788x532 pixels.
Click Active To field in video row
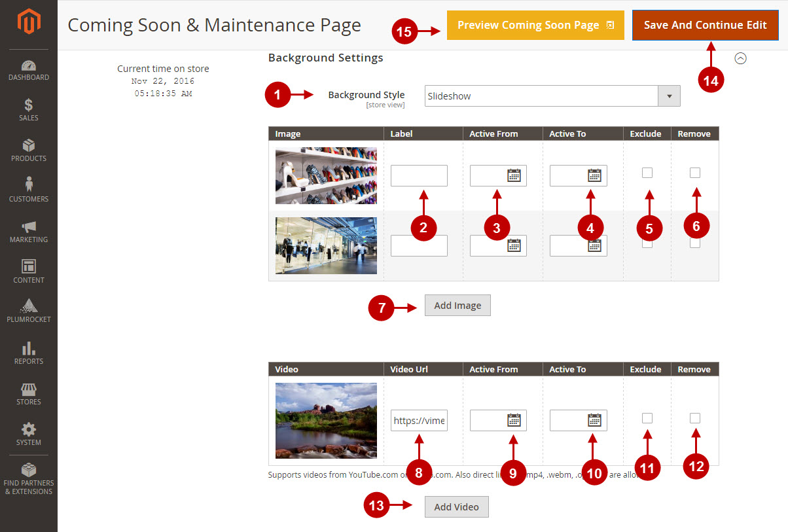[578, 420]
